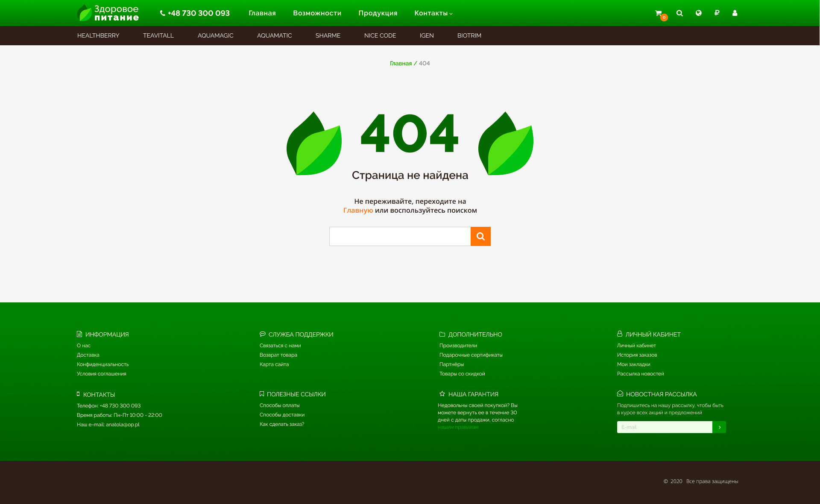Click the orange Главную link
The image size is (820, 504).
(358, 210)
